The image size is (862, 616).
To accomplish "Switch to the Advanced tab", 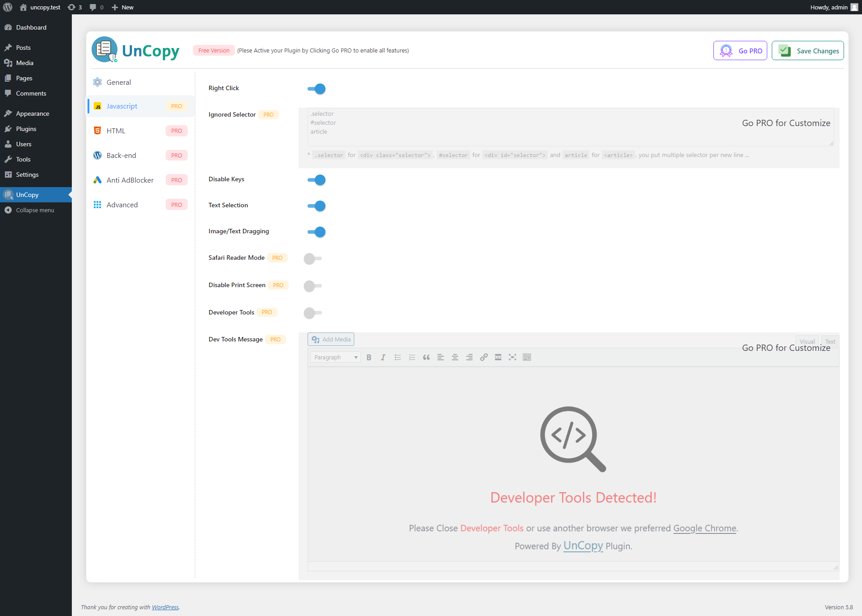I will click(x=141, y=205).
